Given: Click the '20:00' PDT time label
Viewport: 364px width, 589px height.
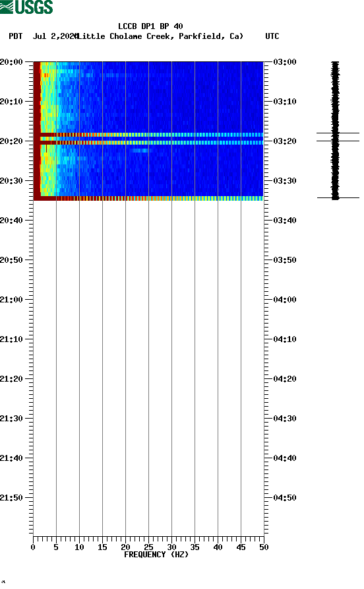Looking at the screenshot, I should [x=11, y=62].
